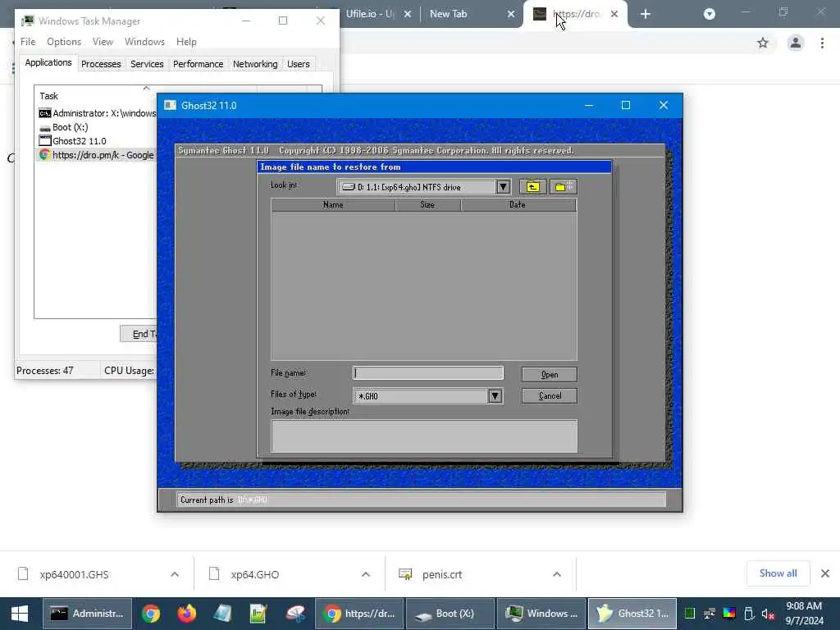Click the muted volume tray icon
The height and width of the screenshot is (630, 840).
coord(768,614)
